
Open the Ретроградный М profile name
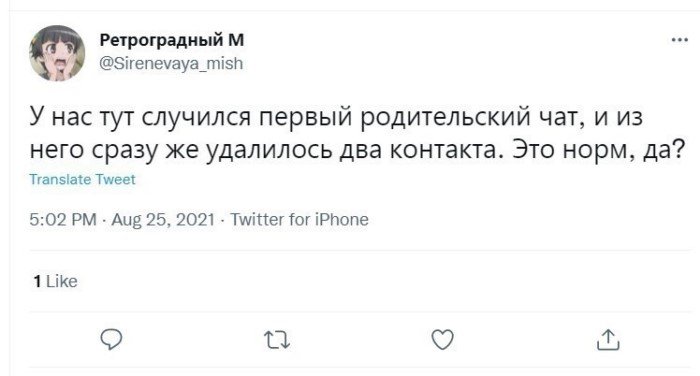(x=172, y=40)
